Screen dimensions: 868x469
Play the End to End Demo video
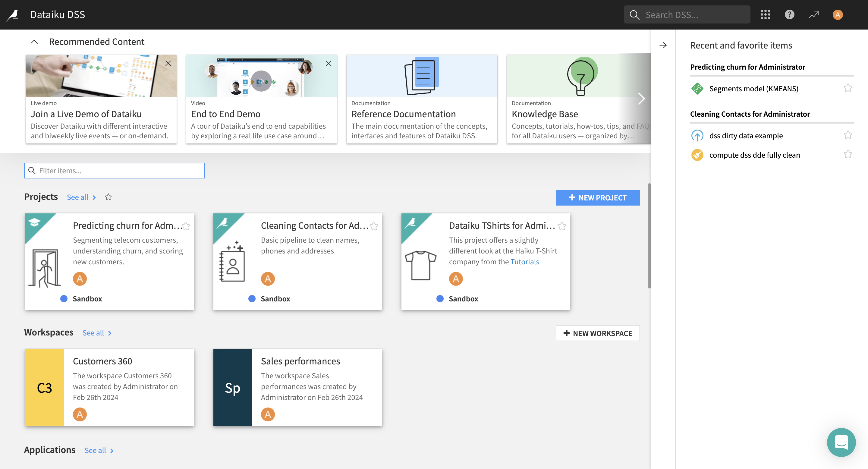(x=261, y=81)
